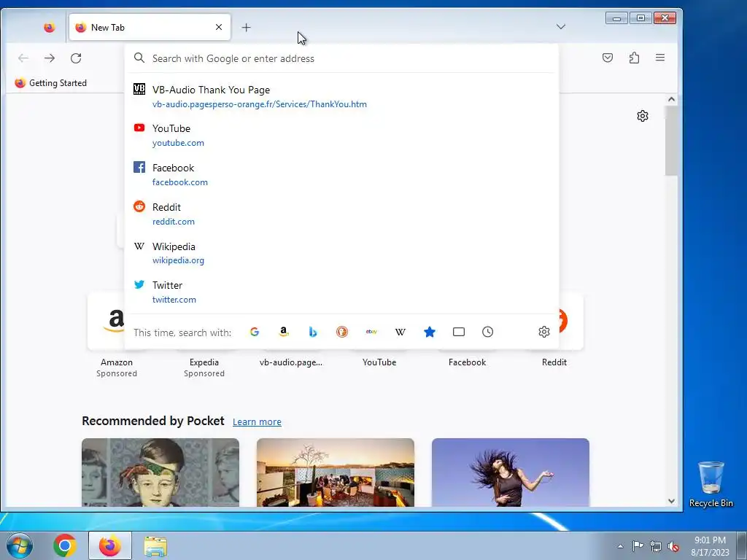The image size is (747, 560).
Task: Click Learn more about Pocket
Action: tap(257, 422)
